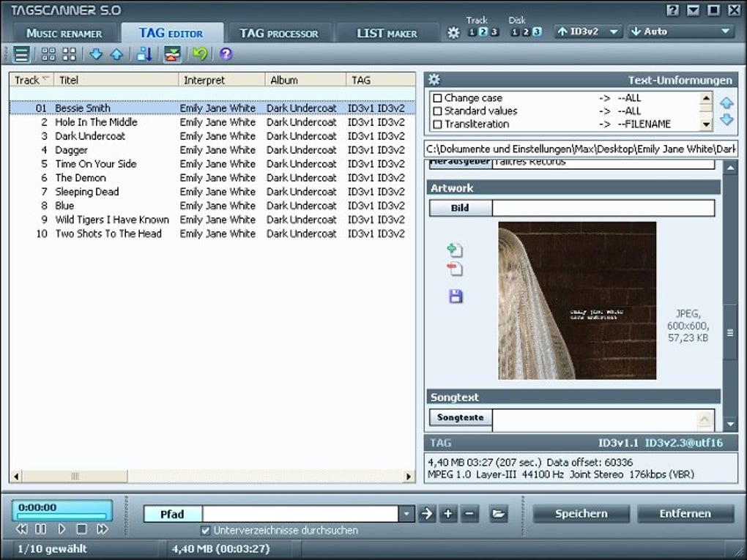Enable the Change case transformation
The image size is (747, 560).
[x=437, y=97]
